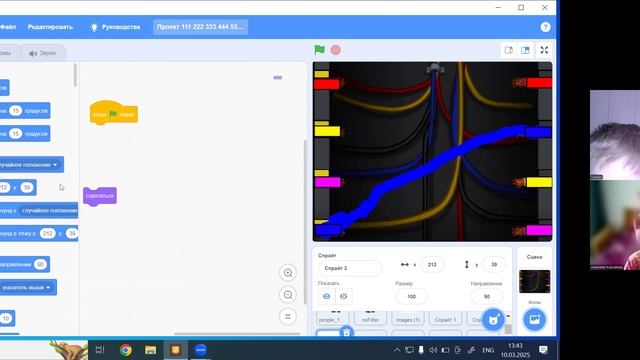Select the purple спрятаться block

pyautogui.click(x=100, y=196)
